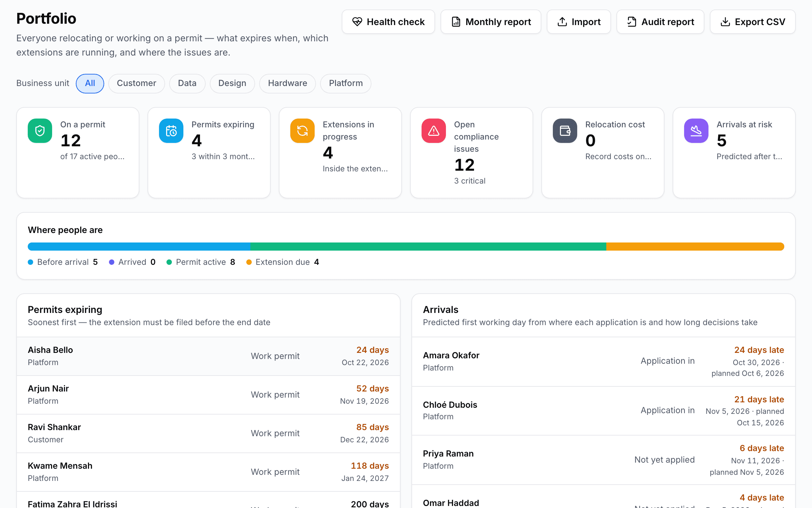Click the chart-file icon on Monthly report
Screen dimensions: 812x508
coord(456,22)
